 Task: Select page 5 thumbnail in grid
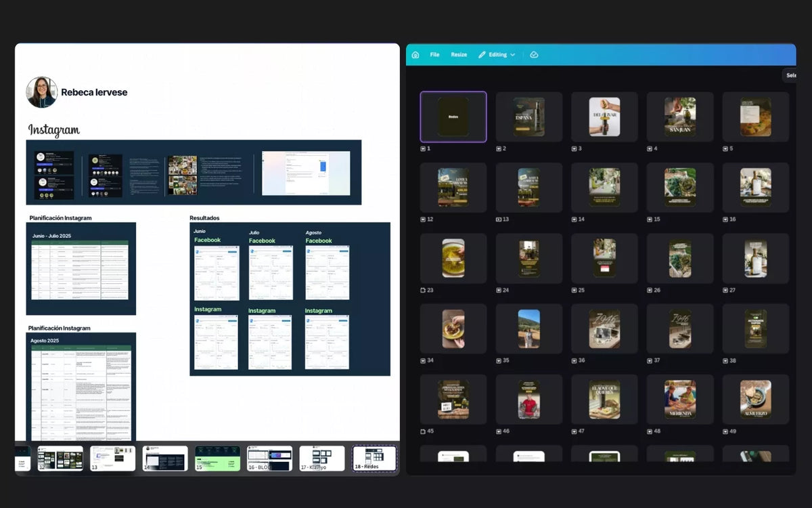756,117
